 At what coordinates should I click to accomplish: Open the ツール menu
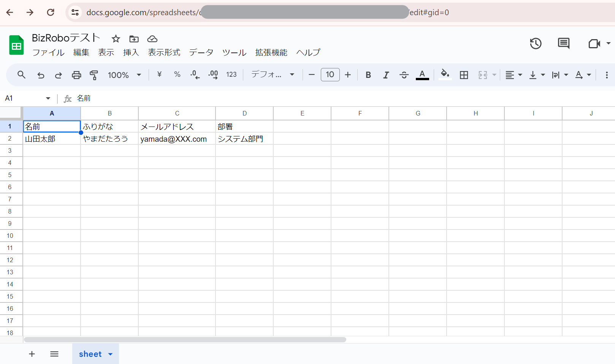click(x=235, y=52)
